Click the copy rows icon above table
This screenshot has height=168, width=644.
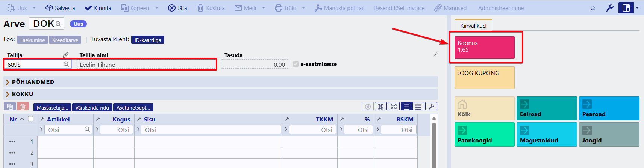coord(10,107)
